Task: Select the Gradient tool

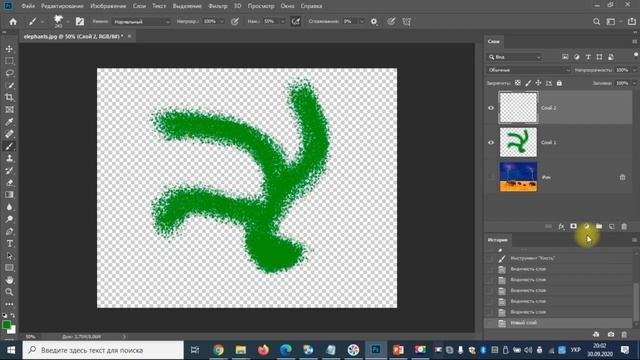Action: coord(9,195)
